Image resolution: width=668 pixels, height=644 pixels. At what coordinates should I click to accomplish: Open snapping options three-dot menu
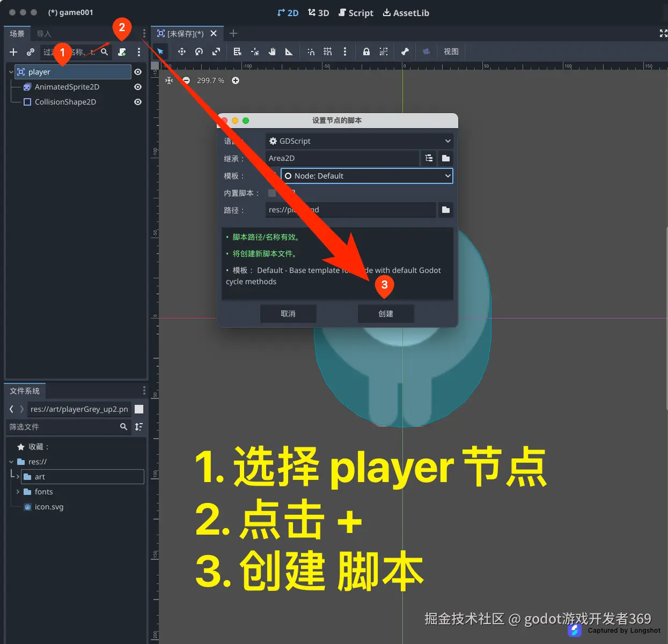(x=345, y=51)
